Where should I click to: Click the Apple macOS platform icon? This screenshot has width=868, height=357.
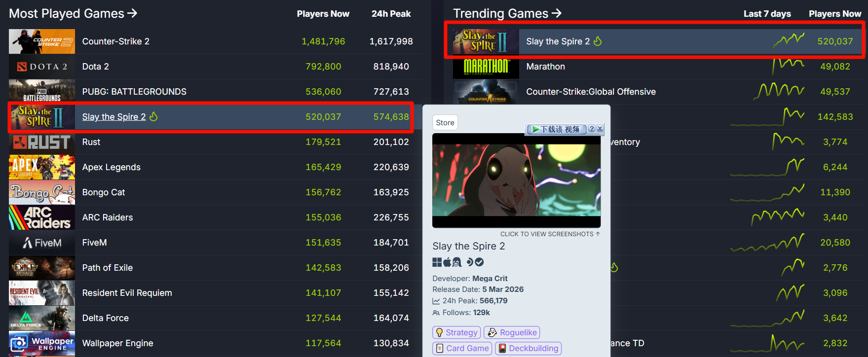447,262
